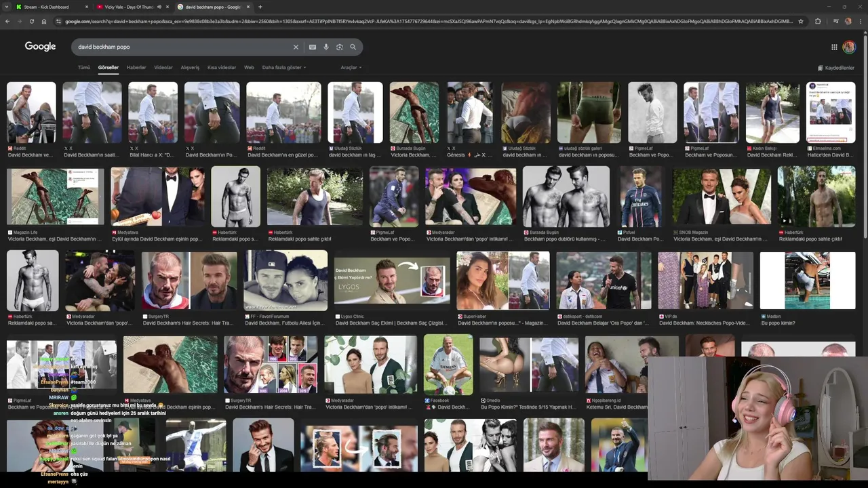
Task: Open SurgeryTR Hair Secrets image in third row
Action: tap(189, 281)
